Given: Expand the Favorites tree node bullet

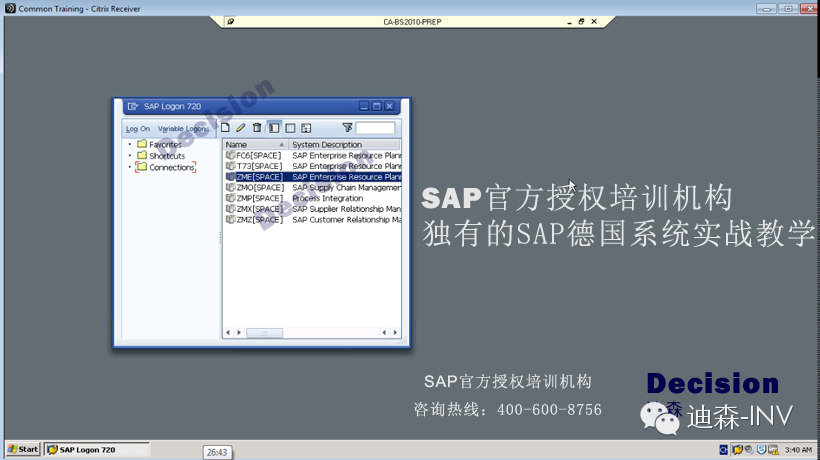Looking at the screenshot, I should tap(130, 144).
